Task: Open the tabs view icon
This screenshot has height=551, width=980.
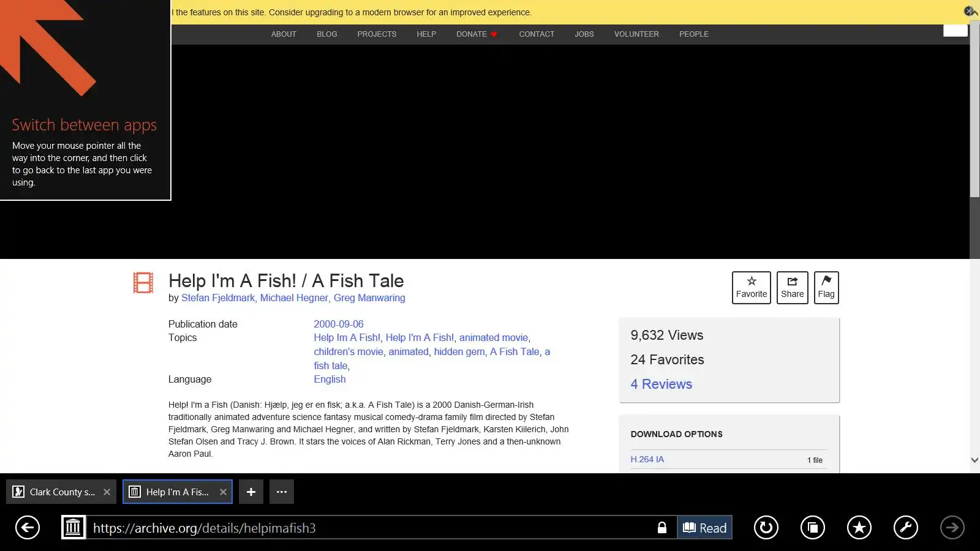Action: 813,527
